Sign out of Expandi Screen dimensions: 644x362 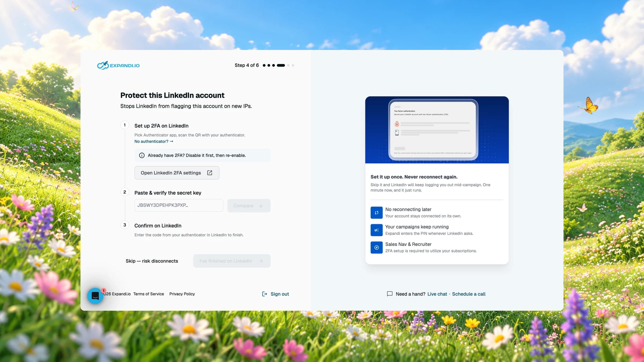[280, 294]
